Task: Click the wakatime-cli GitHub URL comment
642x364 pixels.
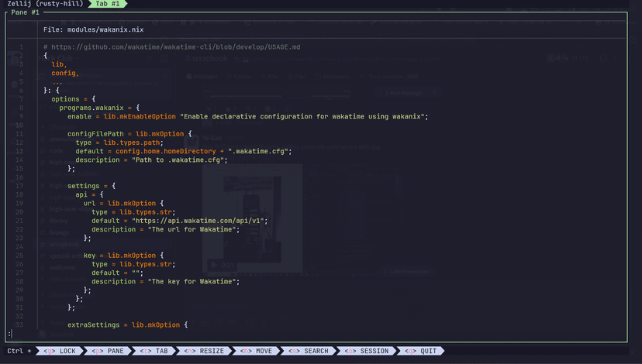Action: click(x=171, y=47)
